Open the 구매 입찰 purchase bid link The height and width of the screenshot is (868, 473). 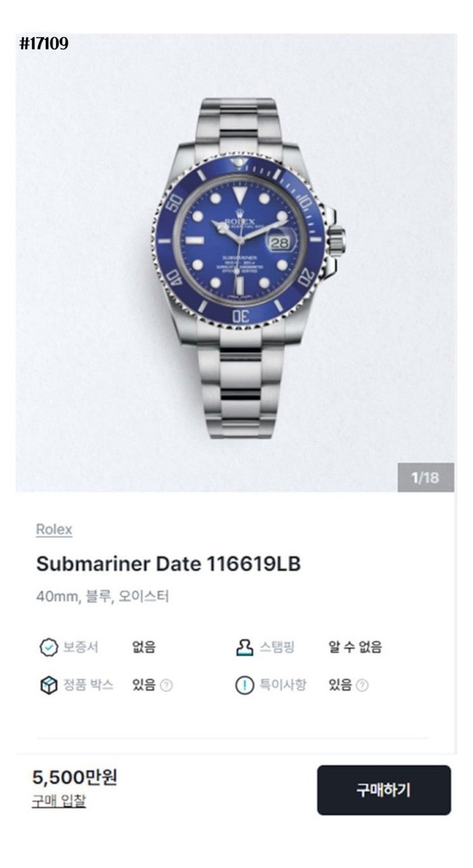[59, 802]
